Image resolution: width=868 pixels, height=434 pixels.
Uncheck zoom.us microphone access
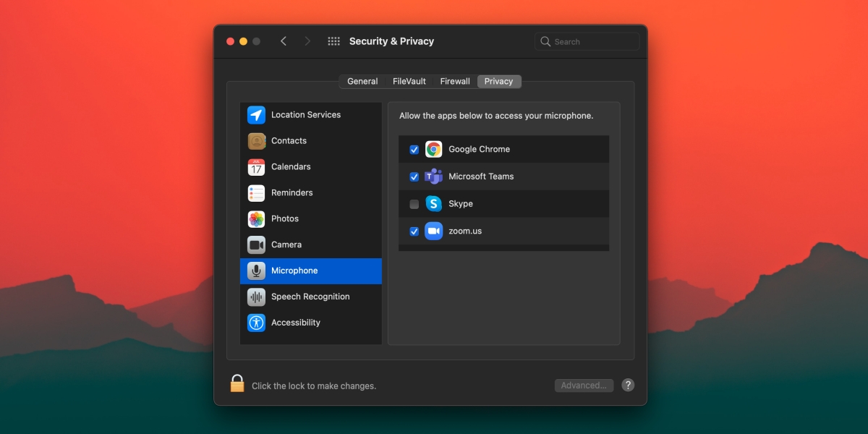414,231
